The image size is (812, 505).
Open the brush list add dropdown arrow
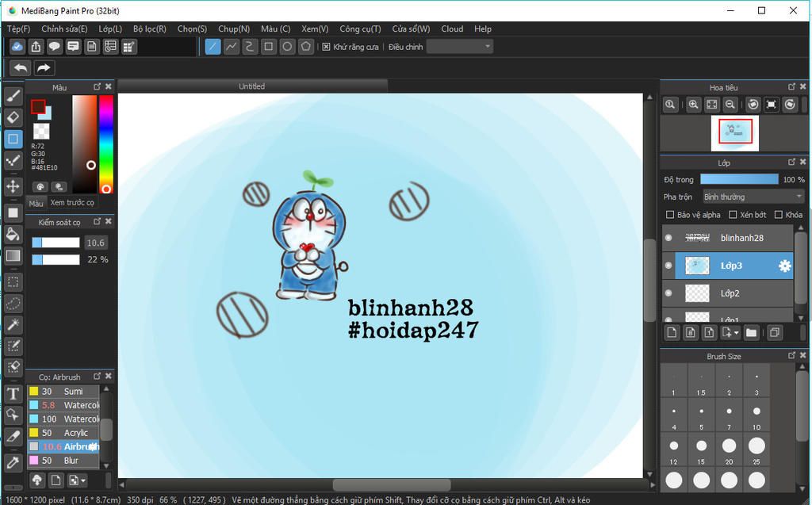pyautogui.click(x=83, y=480)
